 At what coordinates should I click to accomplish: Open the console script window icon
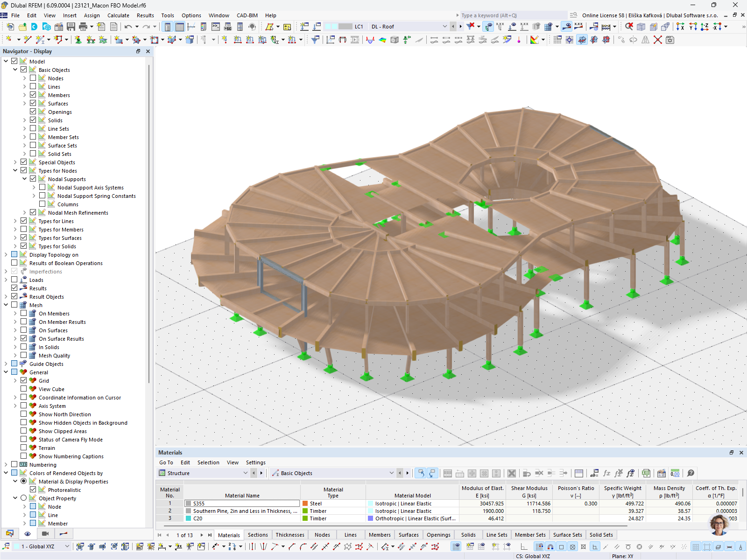point(215,27)
